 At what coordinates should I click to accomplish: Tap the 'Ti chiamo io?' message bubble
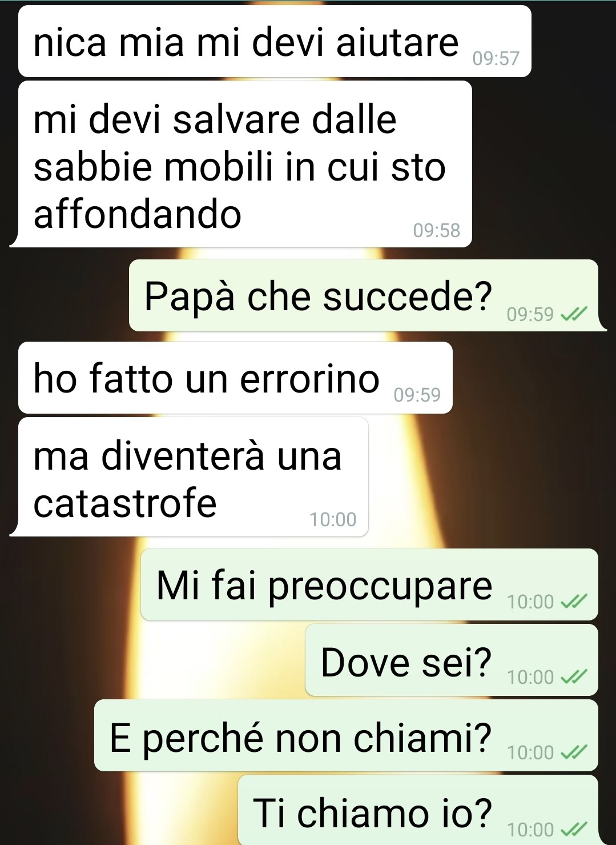tap(418, 810)
